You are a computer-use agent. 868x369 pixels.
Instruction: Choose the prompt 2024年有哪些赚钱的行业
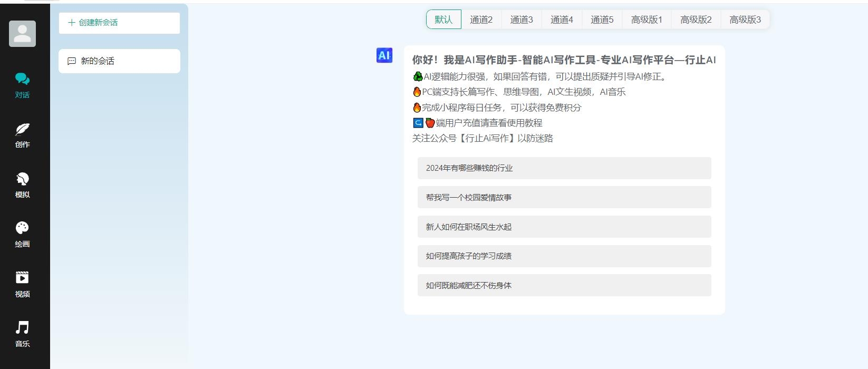[564, 168]
